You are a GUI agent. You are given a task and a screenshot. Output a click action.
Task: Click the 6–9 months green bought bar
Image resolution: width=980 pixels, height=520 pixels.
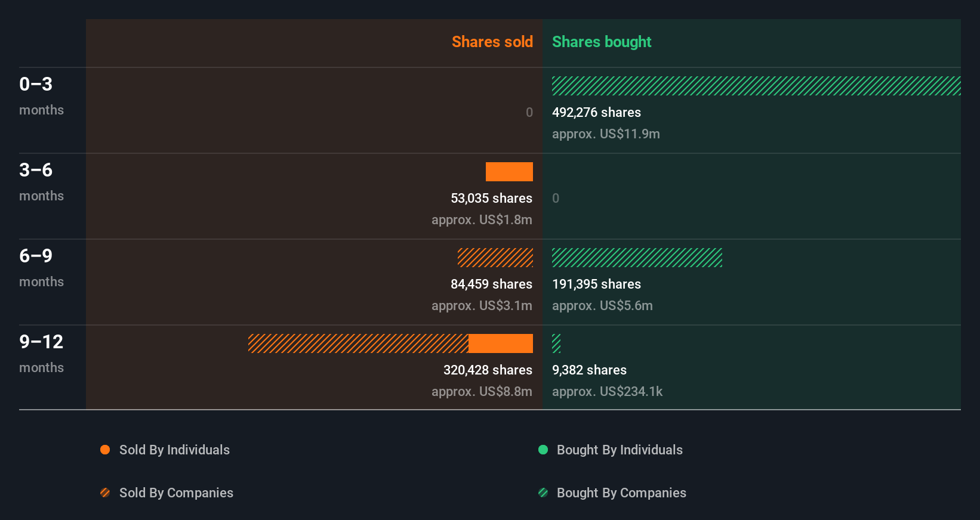(x=637, y=258)
